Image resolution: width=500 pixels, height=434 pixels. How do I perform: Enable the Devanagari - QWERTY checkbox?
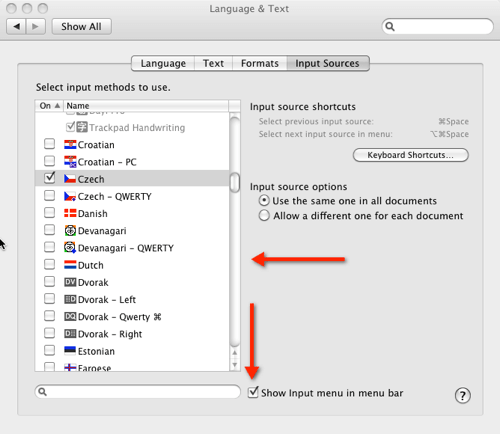coord(50,247)
